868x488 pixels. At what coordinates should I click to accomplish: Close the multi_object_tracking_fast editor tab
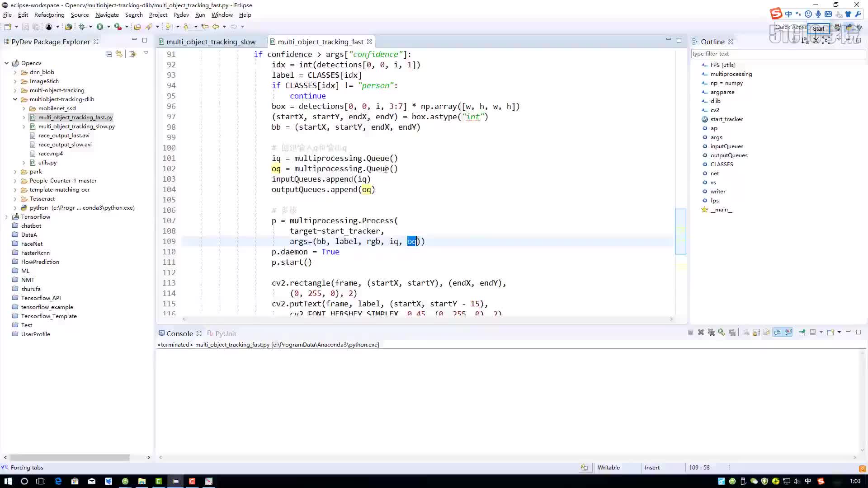click(369, 42)
